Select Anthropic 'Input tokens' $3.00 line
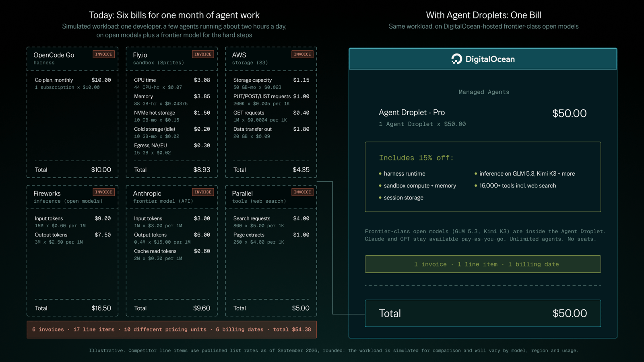This screenshot has width=644, height=362. (x=172, y=222)
